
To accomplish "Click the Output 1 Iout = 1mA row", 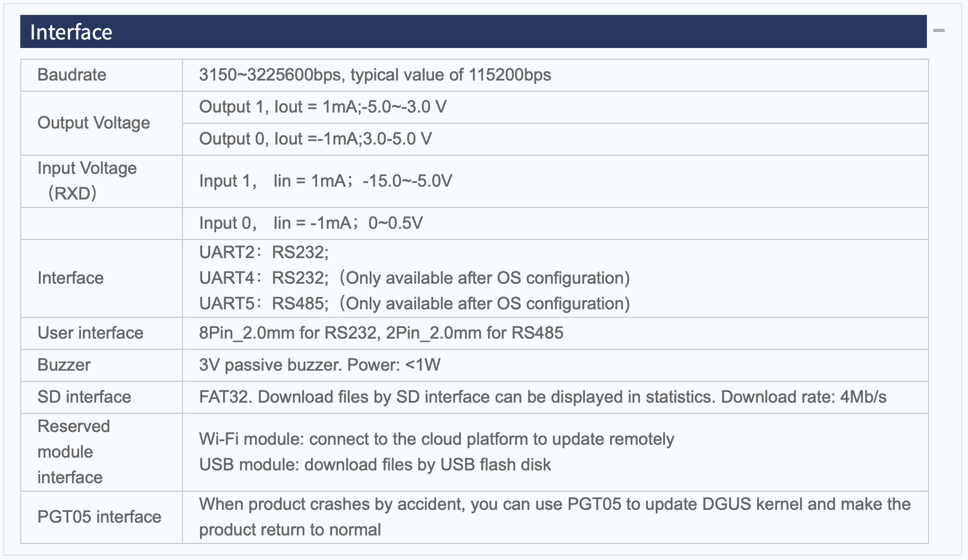I will pyautogui.click(x=555, y=107).
